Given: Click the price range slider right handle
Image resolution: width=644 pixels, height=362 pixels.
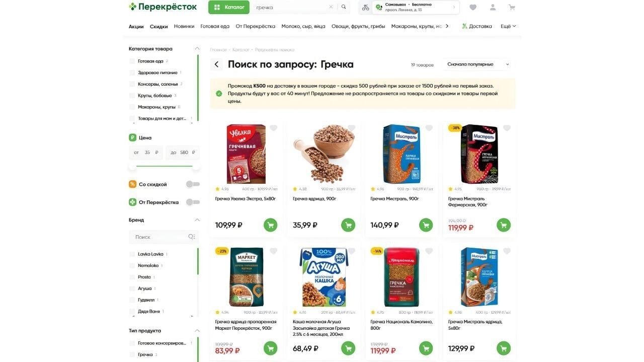Looking at the screenshot, I should pyautogui.click(x=196, y=166).
